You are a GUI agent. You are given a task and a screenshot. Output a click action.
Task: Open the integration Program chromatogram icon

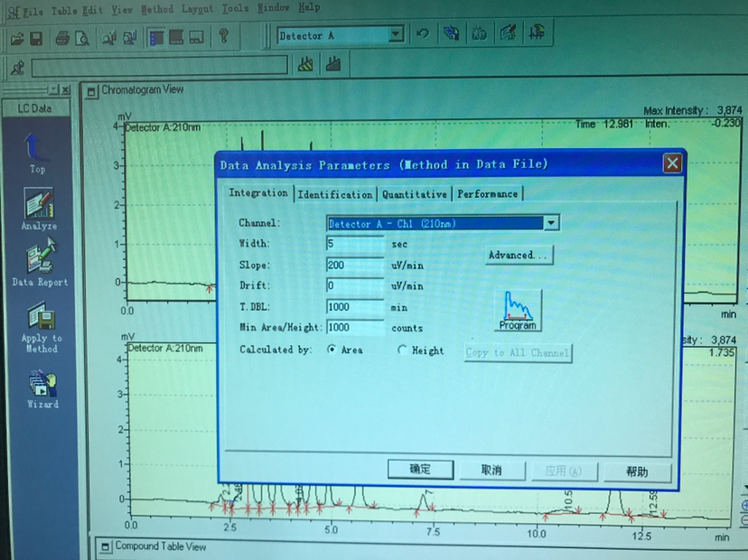518,311
